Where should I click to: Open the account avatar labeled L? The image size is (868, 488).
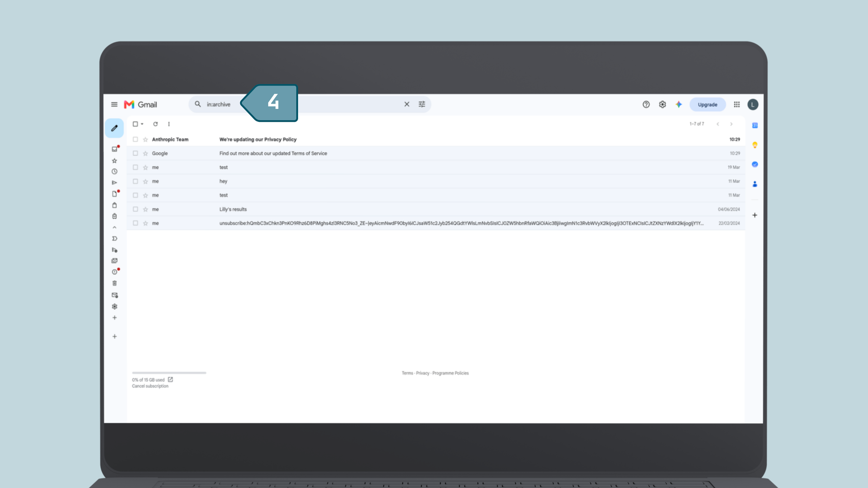pyautogui.click(x=753, y=105)
